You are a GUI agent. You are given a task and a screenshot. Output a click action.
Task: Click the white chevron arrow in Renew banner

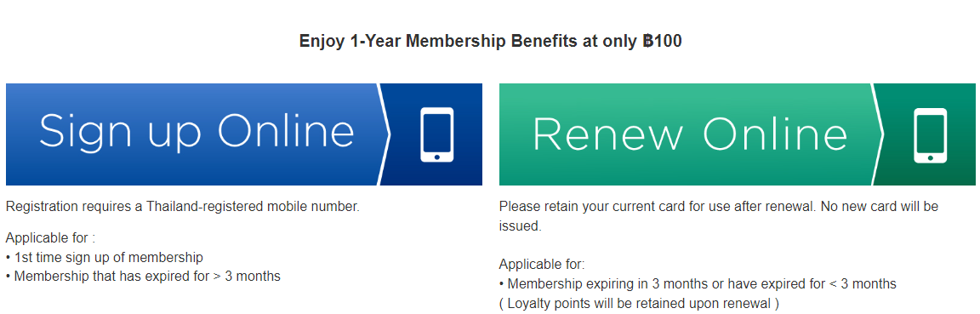[876, 134]
